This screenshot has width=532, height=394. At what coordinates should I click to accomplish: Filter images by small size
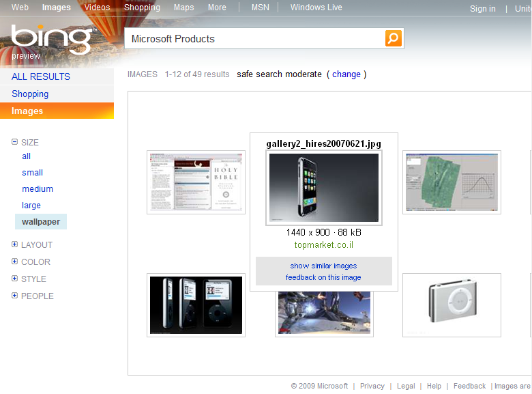coord(32,173)
